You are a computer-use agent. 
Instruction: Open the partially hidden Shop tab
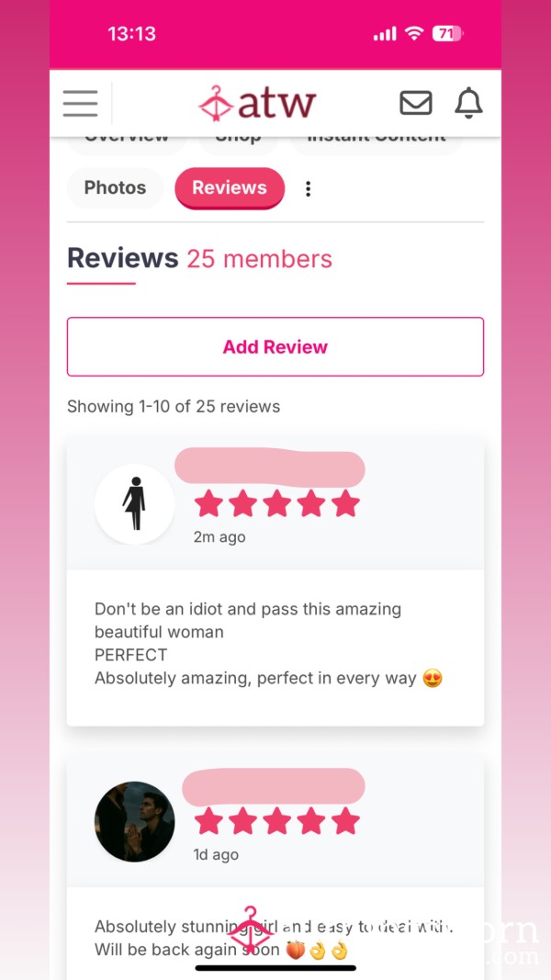pos(239,143)
